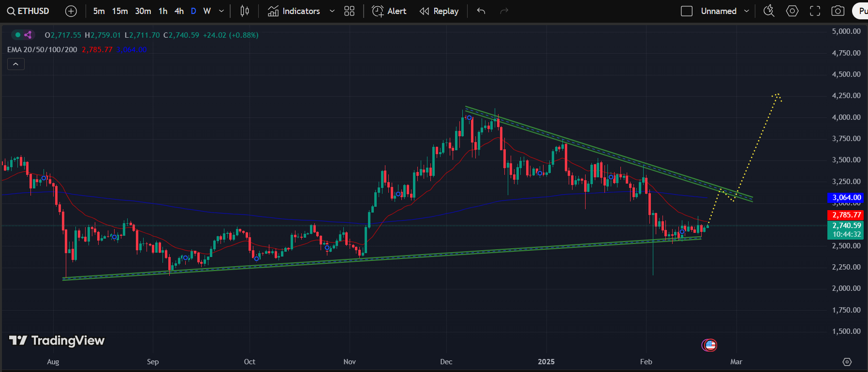Expand the timeframe interval dropdown chevron
The height and width of the screenshot is (372, 868).
point(221,11)
